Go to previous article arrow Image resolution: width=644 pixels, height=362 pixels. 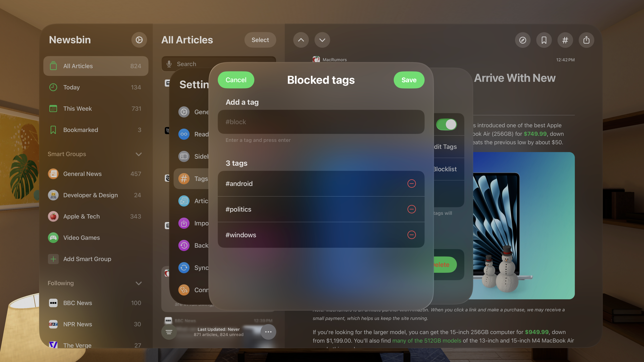click(301, 40)
